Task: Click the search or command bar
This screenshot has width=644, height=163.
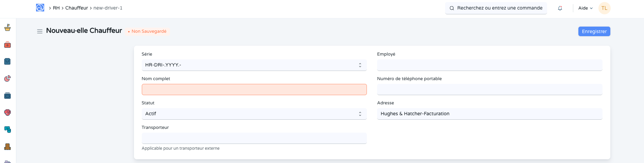Action: point(496,8)
